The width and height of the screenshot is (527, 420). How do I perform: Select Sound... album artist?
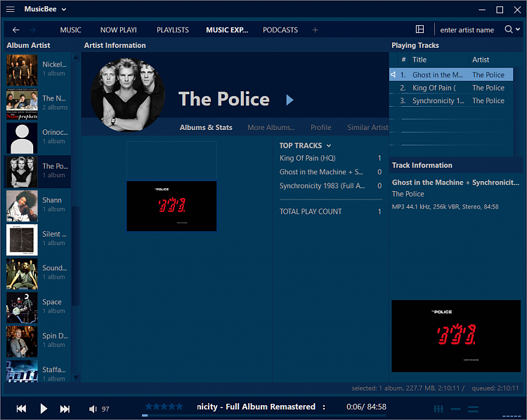coord(37,273)
